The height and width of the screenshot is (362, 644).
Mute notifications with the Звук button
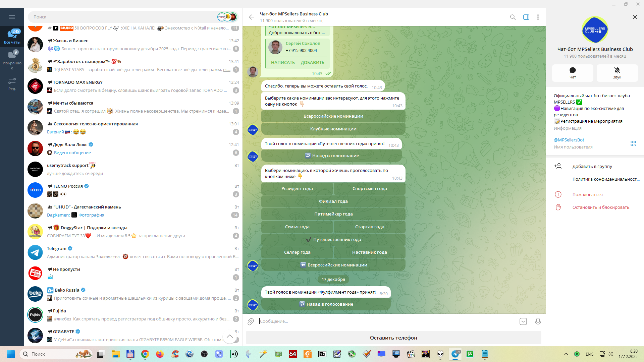tap(617, 73)
